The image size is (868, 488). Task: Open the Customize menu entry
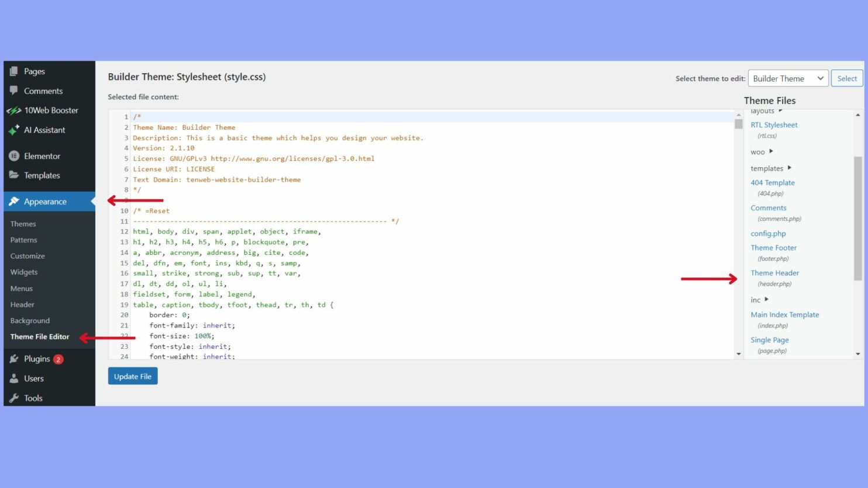[x=27, y=255]
